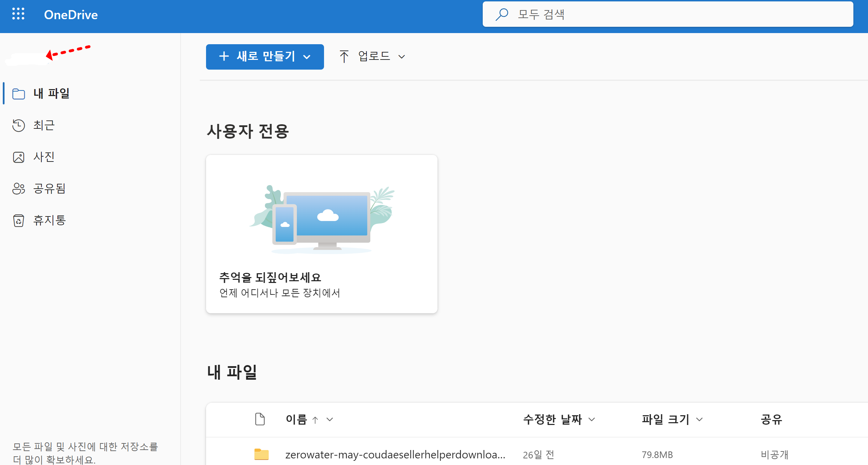
Task: View 공유됨 shared items
Action: 49,188
